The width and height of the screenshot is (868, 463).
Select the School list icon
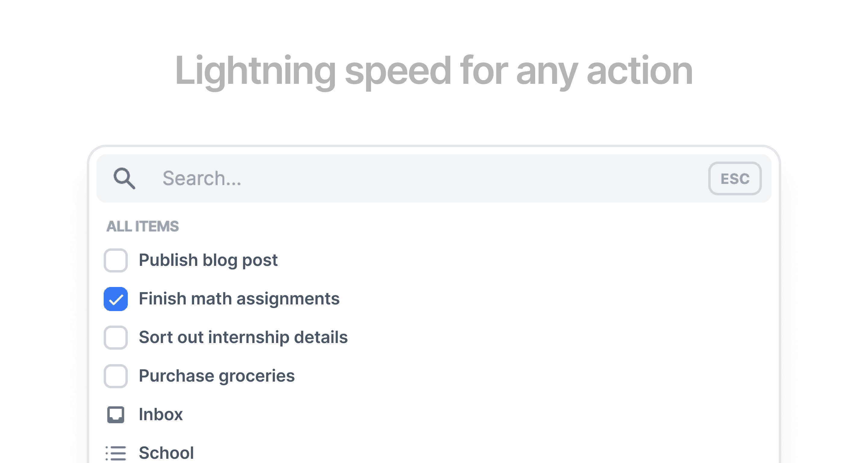(115, 453)
